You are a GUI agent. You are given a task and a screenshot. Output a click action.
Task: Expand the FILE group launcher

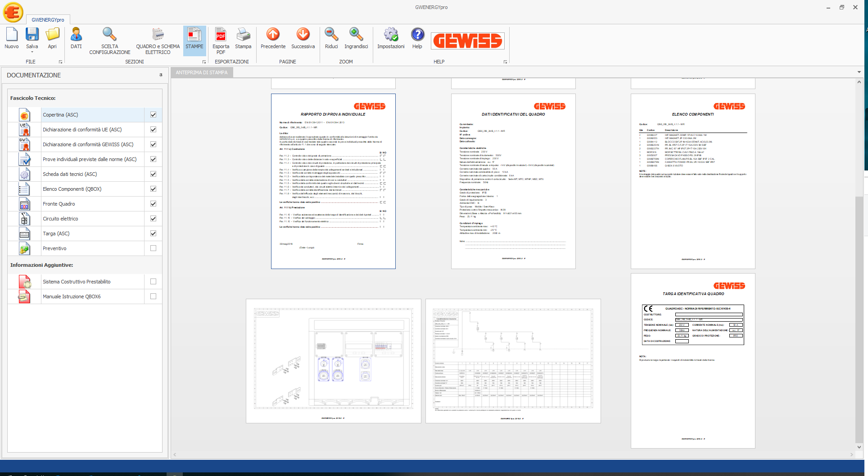60,62
